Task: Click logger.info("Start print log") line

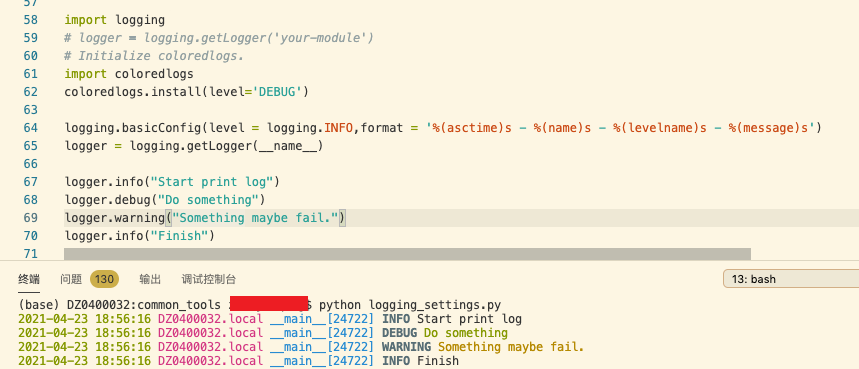Action: click(x=172, y=182)
